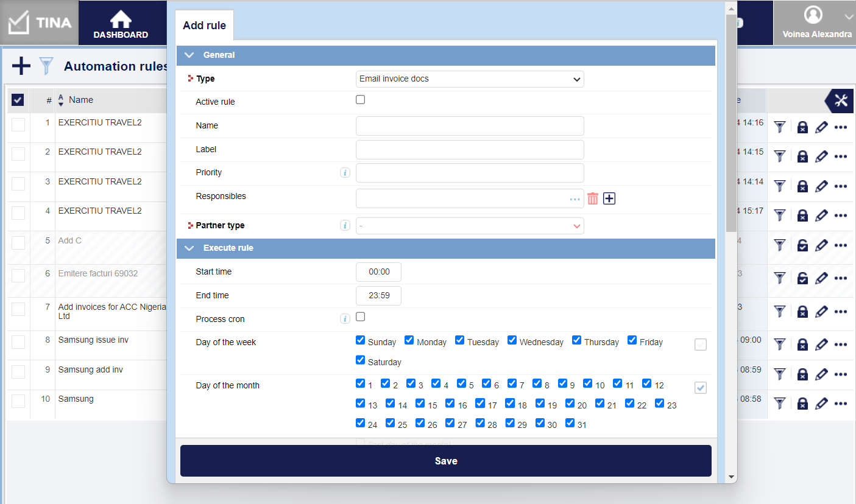Viewport: 856px width, 504px height.
Task: Collapse the Execute rule section
Action: coord(189,248)
